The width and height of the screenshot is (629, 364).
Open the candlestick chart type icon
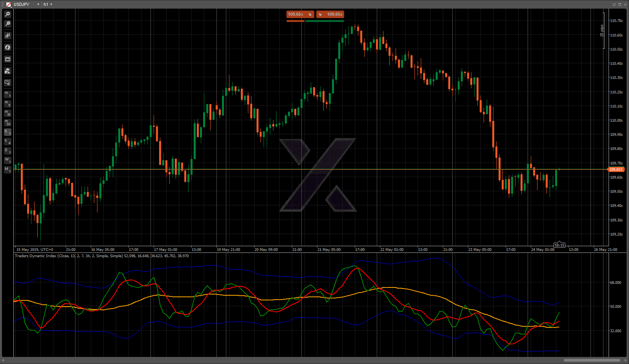pos(7,36)
